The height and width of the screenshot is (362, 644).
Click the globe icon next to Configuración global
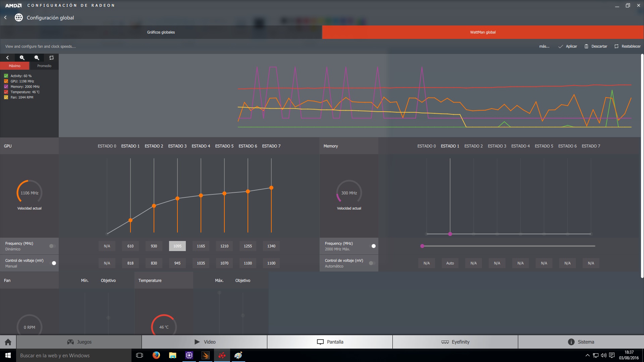click(x=19, y=17)
